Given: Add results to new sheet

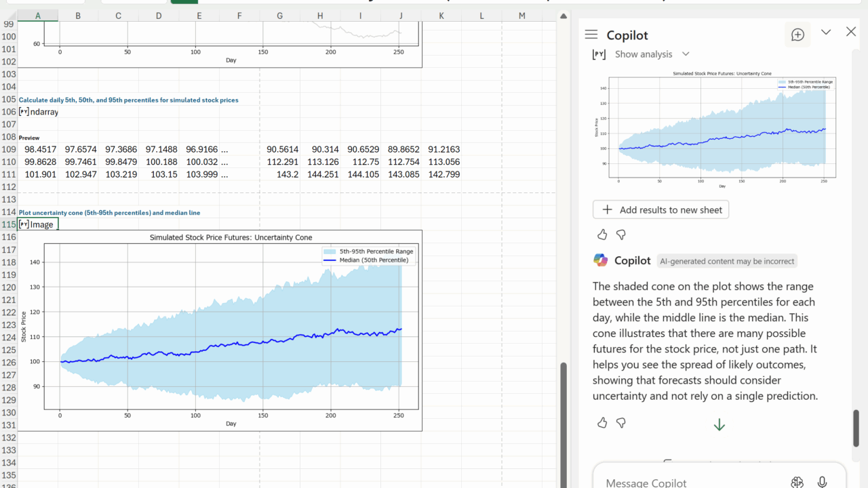Looking at the screenshot, I should coord(660,210).
